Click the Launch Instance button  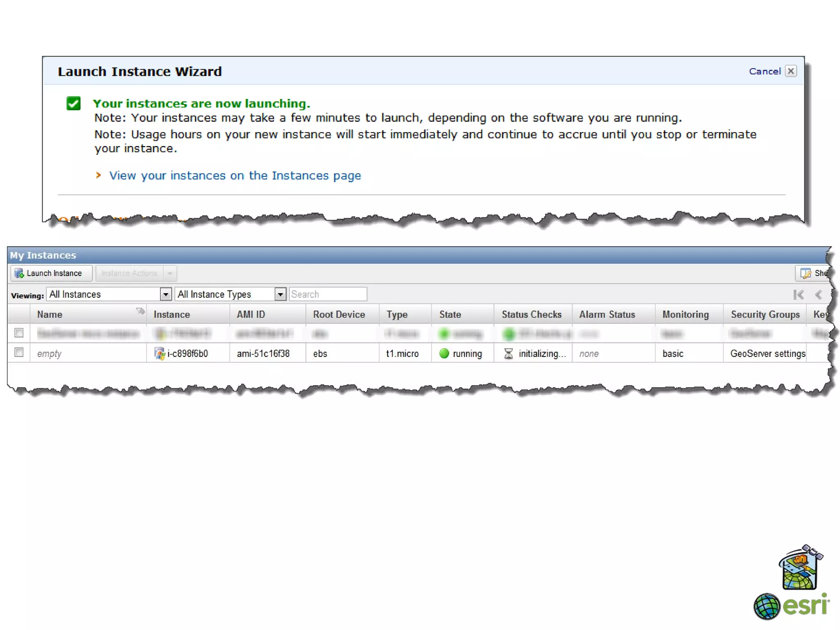[x=51, y=273]
